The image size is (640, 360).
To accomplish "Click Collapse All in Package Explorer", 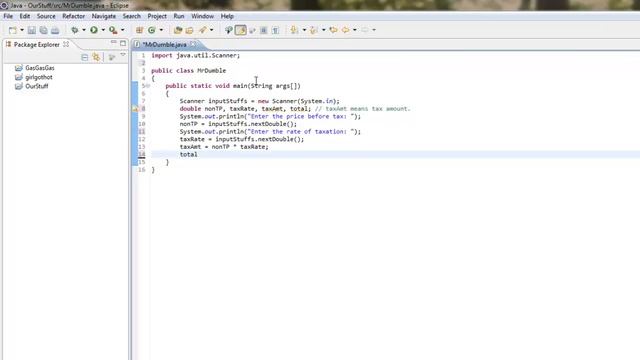I will [84, 58].
